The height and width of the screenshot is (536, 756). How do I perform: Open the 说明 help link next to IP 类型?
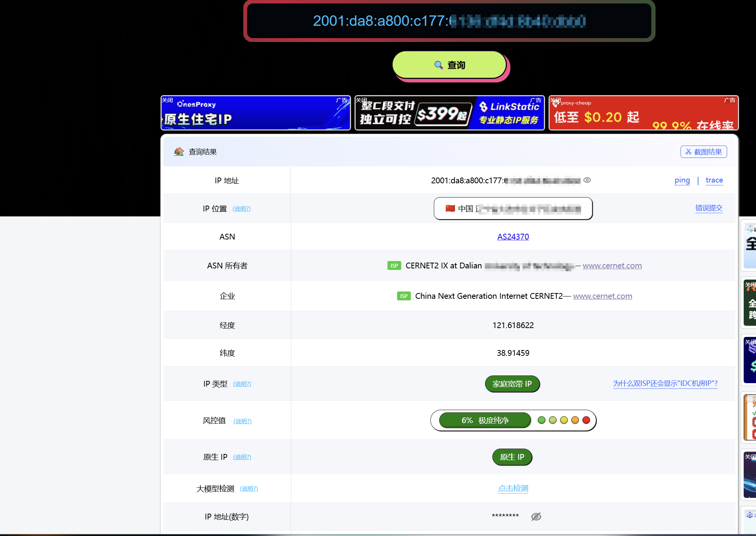click(x=242, y=384)
